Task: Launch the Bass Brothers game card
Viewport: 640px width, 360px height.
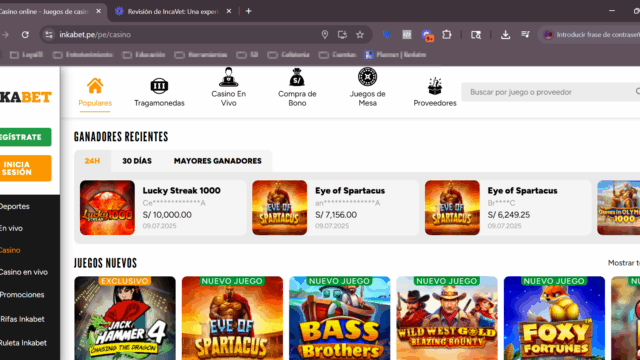Action: click(340, 318)
